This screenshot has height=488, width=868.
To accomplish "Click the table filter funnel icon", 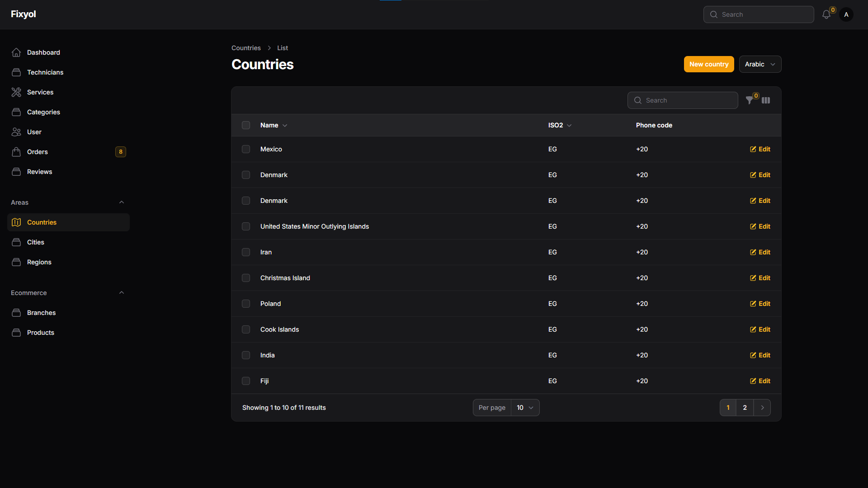I will coord(750,100).
